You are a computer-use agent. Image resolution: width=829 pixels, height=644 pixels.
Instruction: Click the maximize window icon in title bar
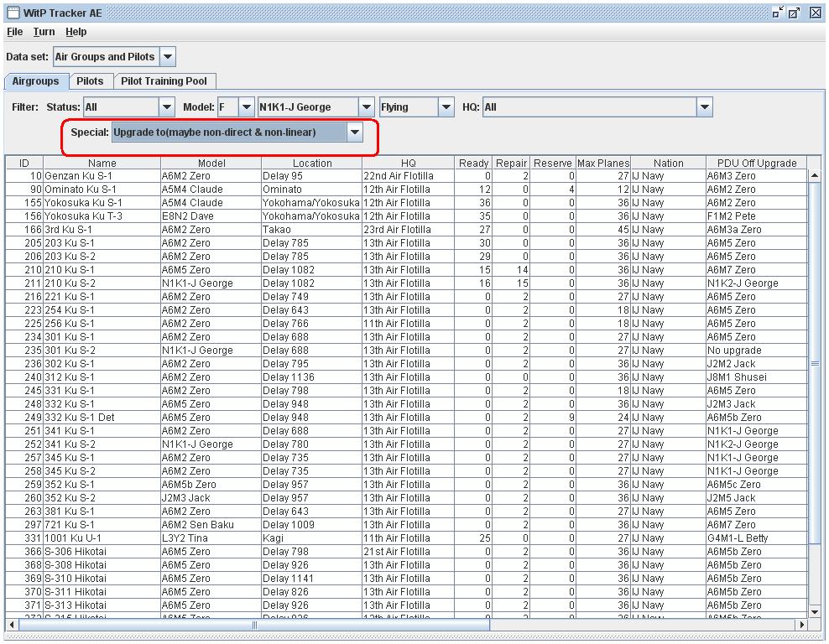point(795,13)
